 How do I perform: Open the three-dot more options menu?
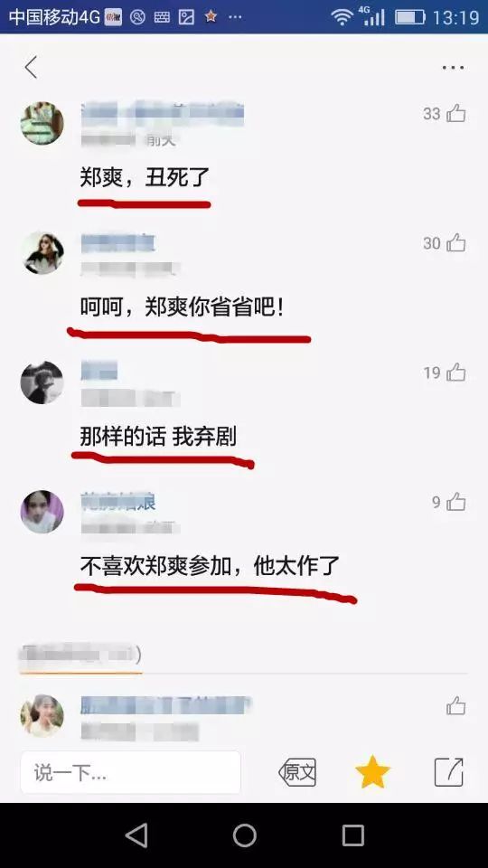click(453, 68)
